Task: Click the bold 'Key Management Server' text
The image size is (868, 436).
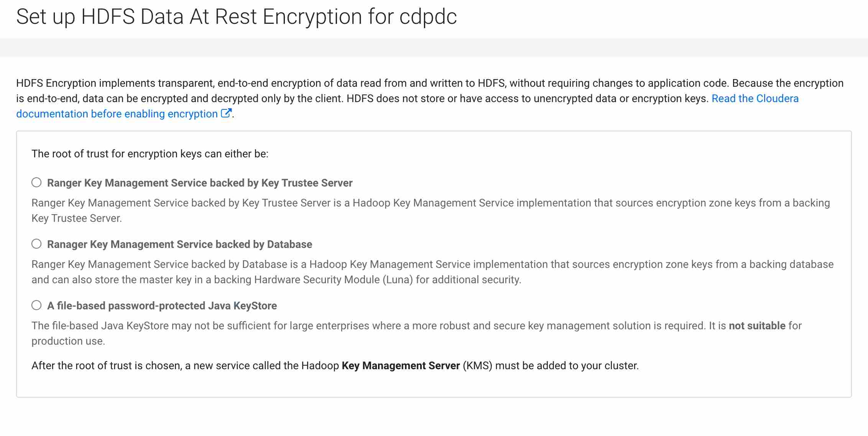Action: 400,366
